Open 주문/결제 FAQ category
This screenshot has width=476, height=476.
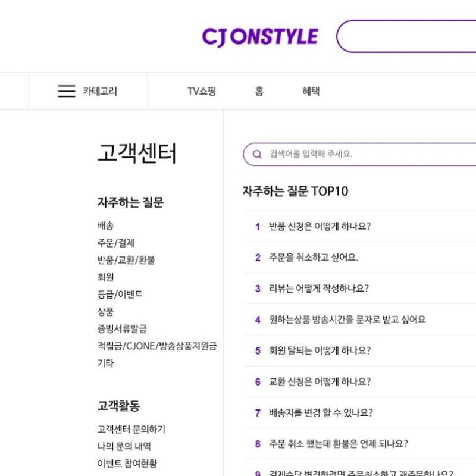click(115, 243)
